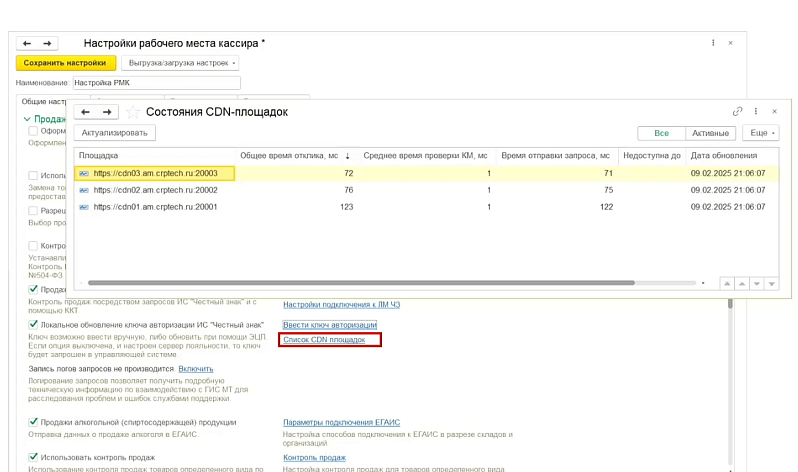Jump to the first row using the list navigation arrow
798x472 pixels.
pos(727,284)
